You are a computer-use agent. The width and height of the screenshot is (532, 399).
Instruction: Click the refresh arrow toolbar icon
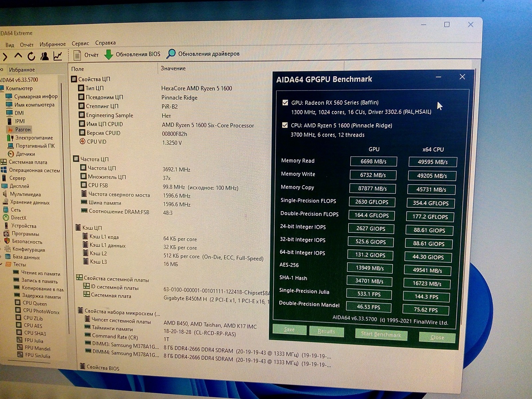(31, 56)
